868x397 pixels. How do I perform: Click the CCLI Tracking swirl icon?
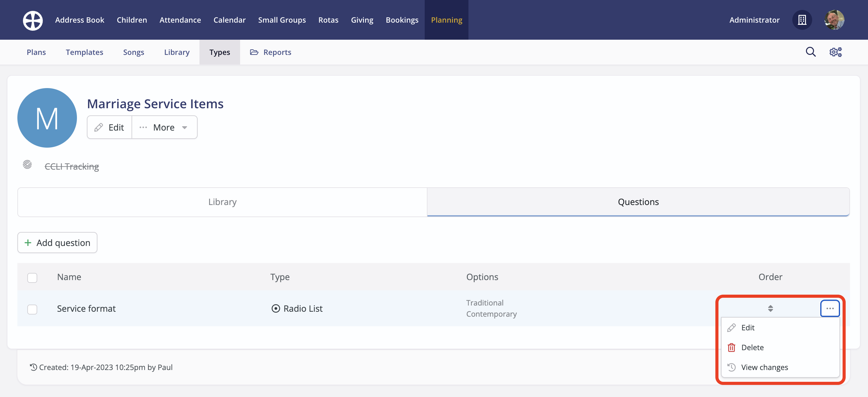[x=27, y=165]
